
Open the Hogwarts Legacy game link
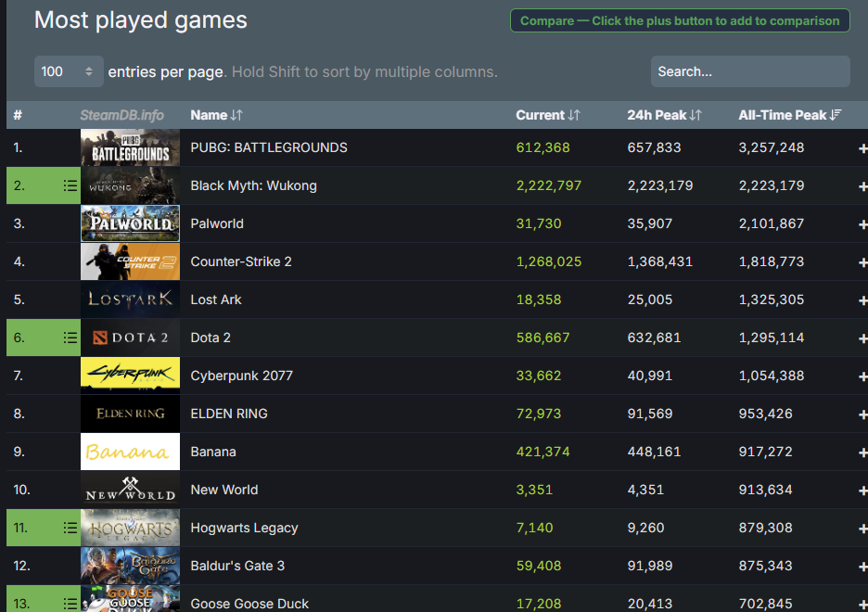[244, 528]
